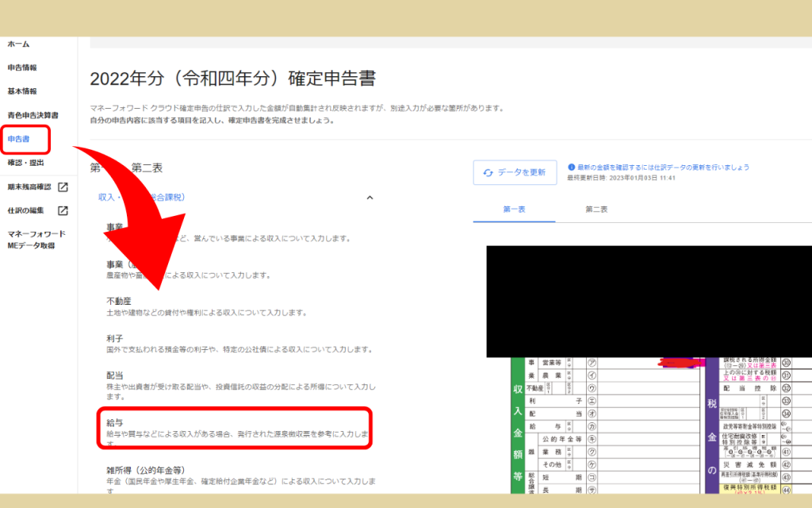Open マネーフォワードMEデータ取得 sidebar item
Screen dimensions: 812x508
tap(36, 240)
